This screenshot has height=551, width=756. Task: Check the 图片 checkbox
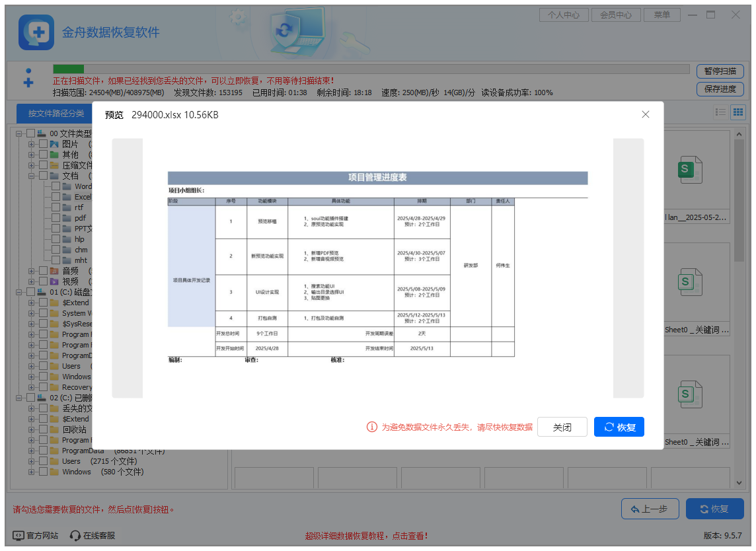pyautogui.click(x=44, y=144)
